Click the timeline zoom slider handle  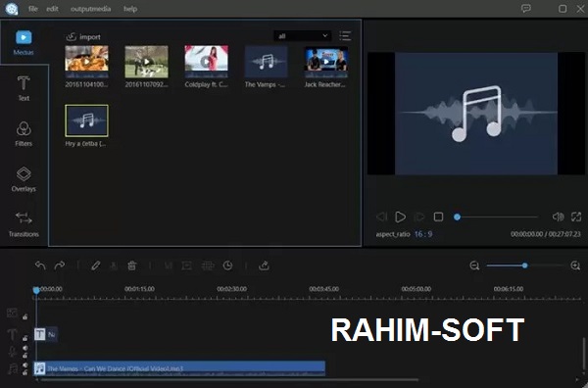524,266
